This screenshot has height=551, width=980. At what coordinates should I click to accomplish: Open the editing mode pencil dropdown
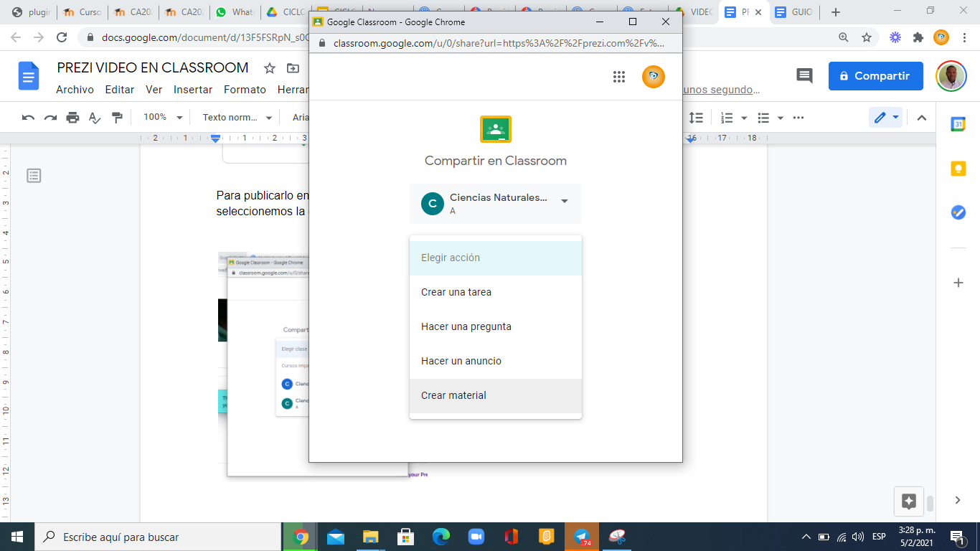pyautogui.click(x=885, y=118)
